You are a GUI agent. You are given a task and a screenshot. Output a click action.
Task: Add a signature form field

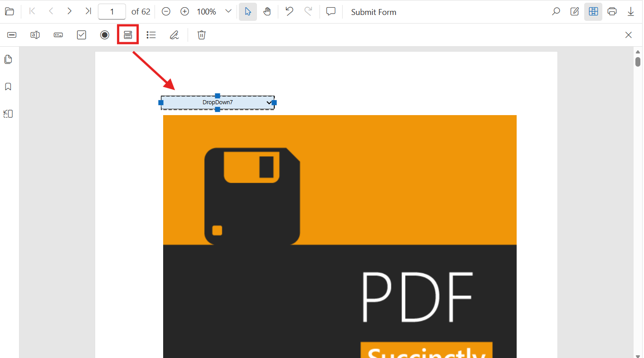click(x=174, y=35)
